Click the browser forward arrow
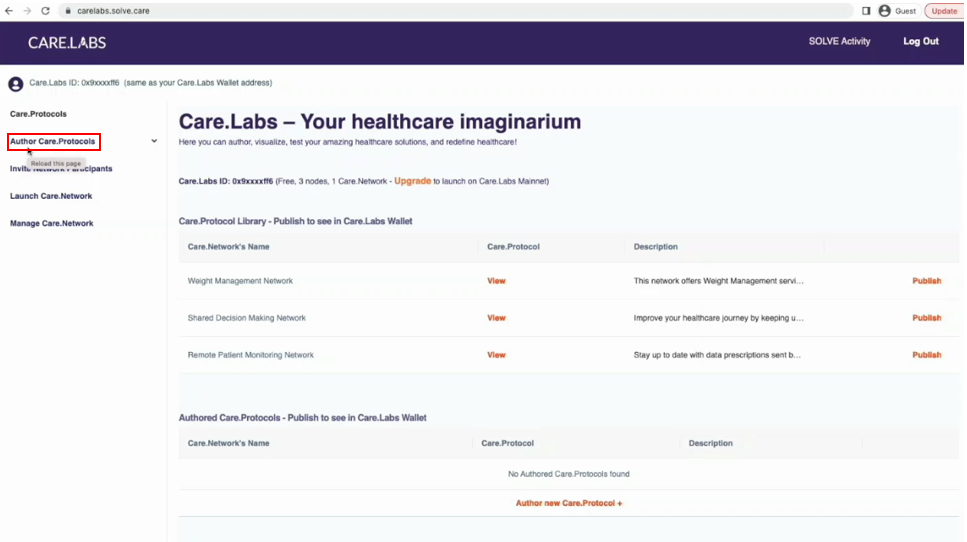 27,11
